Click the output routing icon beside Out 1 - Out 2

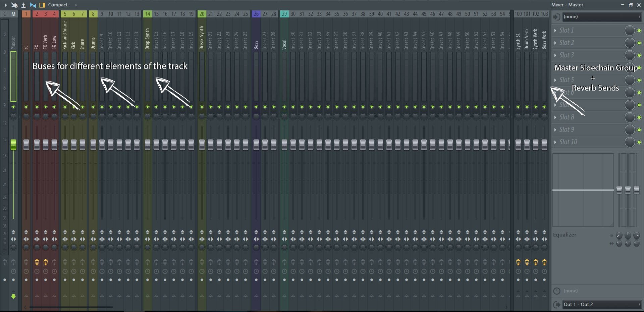[557, 305]
